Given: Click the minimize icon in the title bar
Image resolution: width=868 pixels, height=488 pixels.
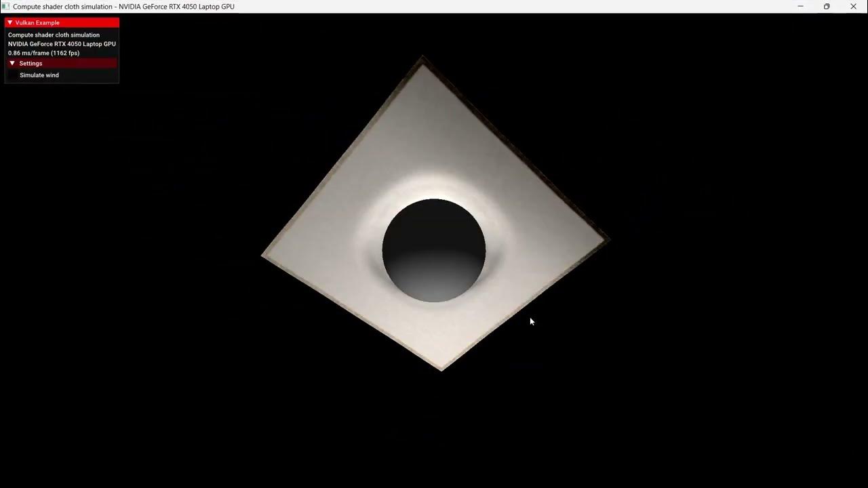Looking at the screenshot, I should coord(800,6).
